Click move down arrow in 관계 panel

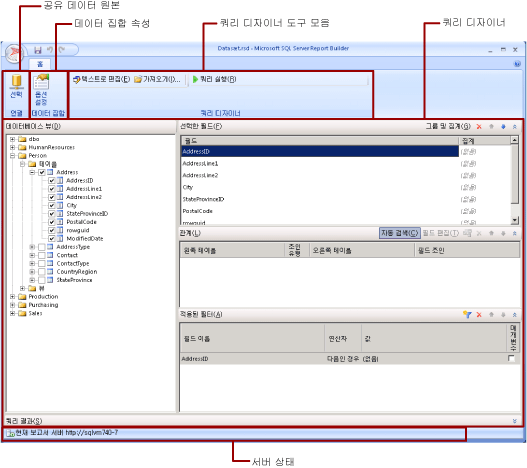[503, 233]
